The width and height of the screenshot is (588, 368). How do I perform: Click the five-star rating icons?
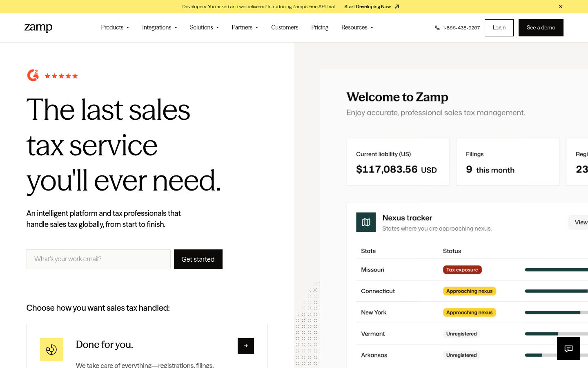pyautogui.click(x=61, y=76)
